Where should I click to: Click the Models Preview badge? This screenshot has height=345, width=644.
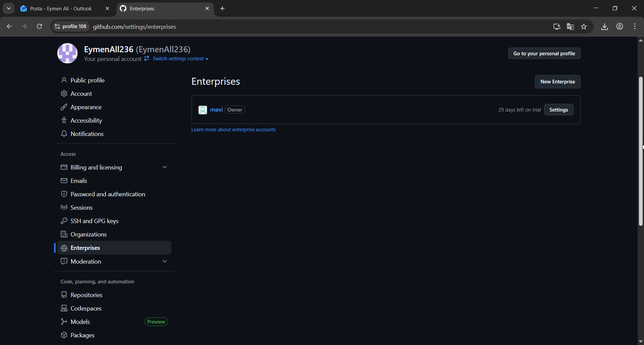(x=156, y=322)
